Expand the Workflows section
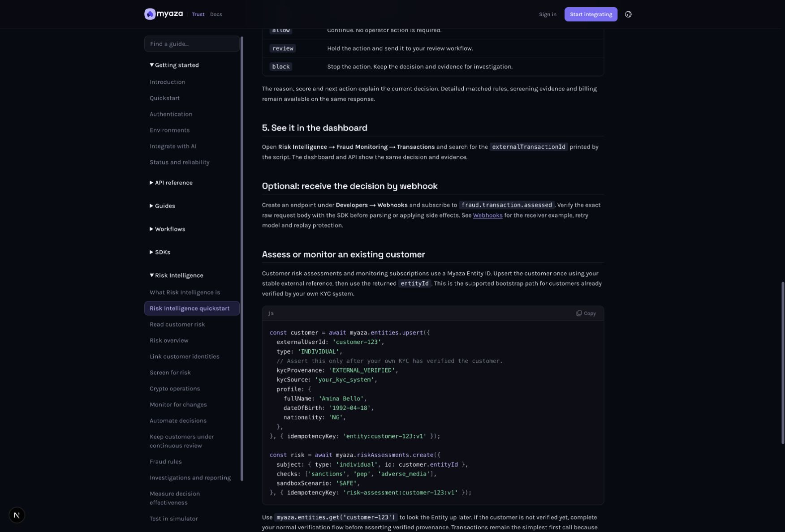Image resolution: width=785 pixels, height=532 pixels. pyautogui.click(x=167, y=229)
